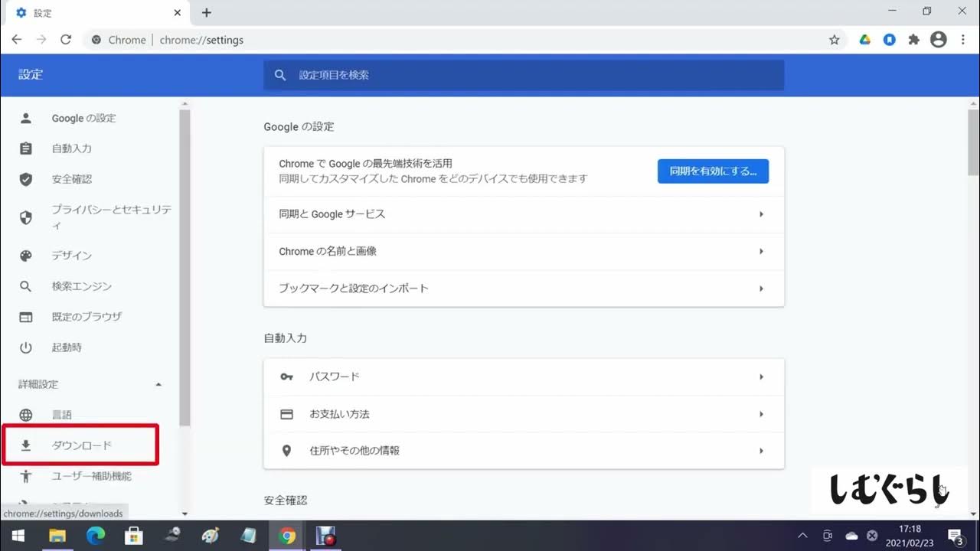Open 同期と Google サービス settings

524,214
